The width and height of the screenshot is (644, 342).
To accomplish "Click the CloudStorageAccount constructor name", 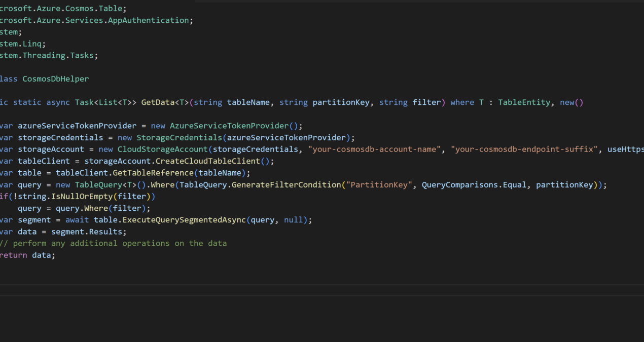I will (x=162, y=149).
